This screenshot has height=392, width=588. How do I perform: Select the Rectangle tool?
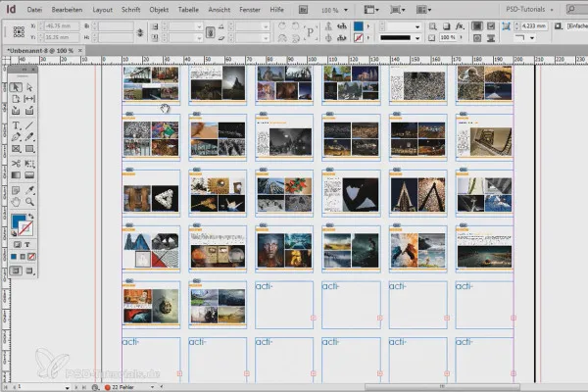click(x=29, y=149)
